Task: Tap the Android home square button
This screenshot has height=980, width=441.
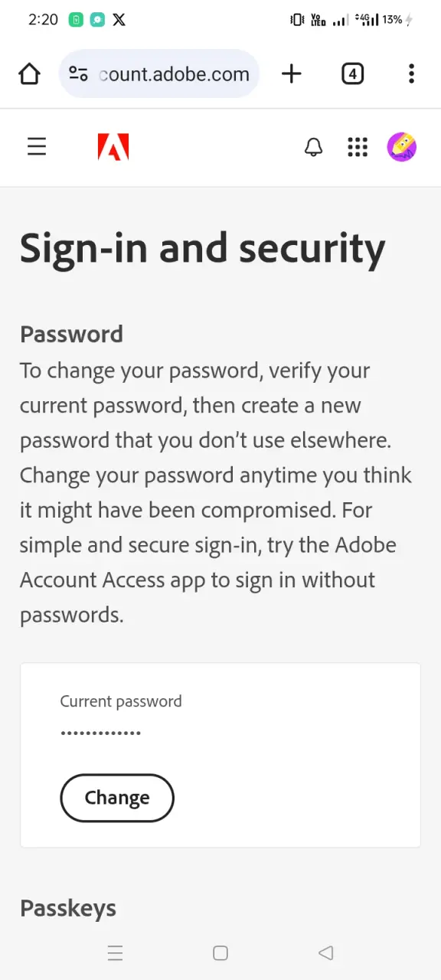Action: point(220,952)
